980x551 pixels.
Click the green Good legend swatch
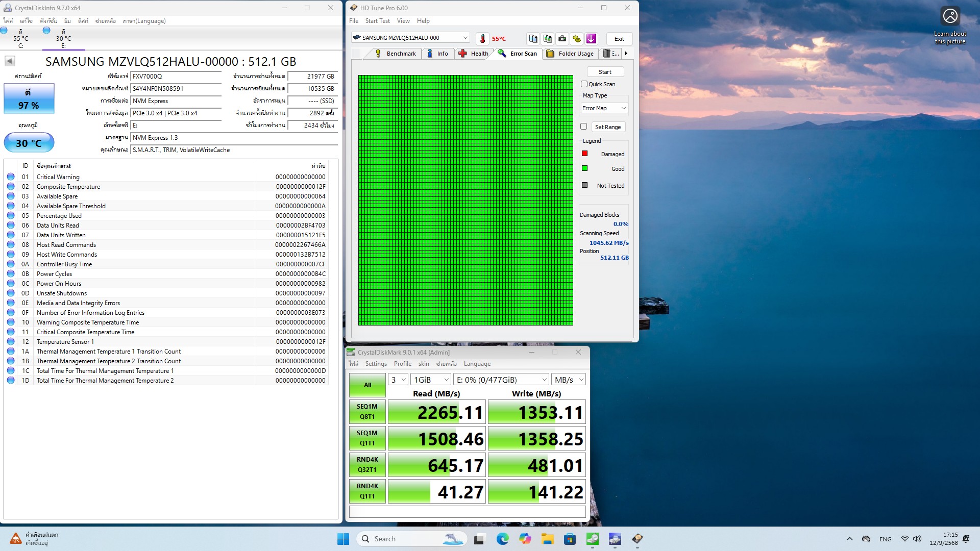tap(585, 168)
